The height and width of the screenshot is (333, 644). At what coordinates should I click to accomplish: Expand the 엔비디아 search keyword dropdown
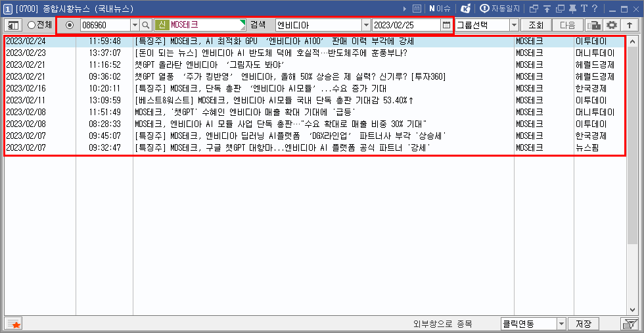367,25
